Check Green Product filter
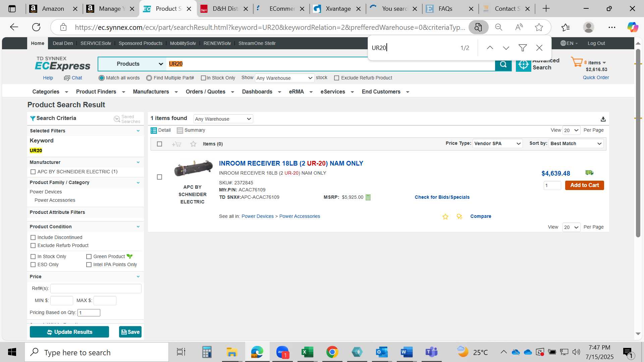 (x=89, y=257)
